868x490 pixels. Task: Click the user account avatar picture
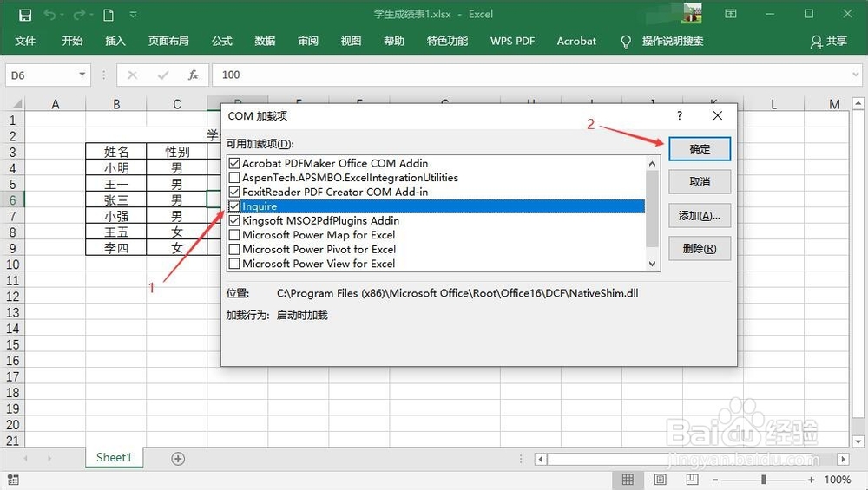693,14
